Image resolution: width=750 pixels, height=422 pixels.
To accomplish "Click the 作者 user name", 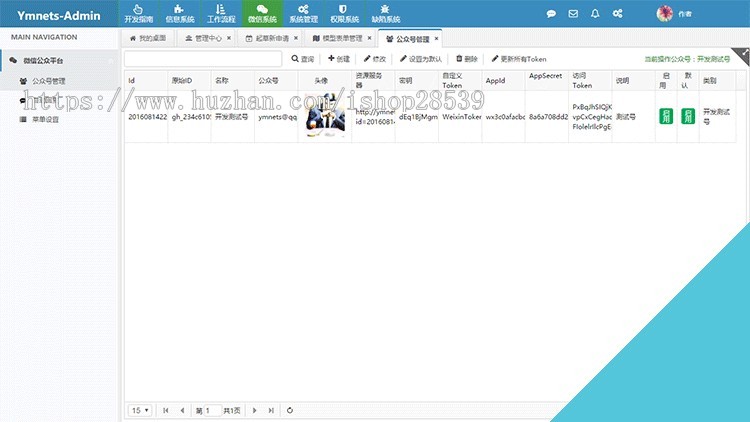I will pos(685,14).
